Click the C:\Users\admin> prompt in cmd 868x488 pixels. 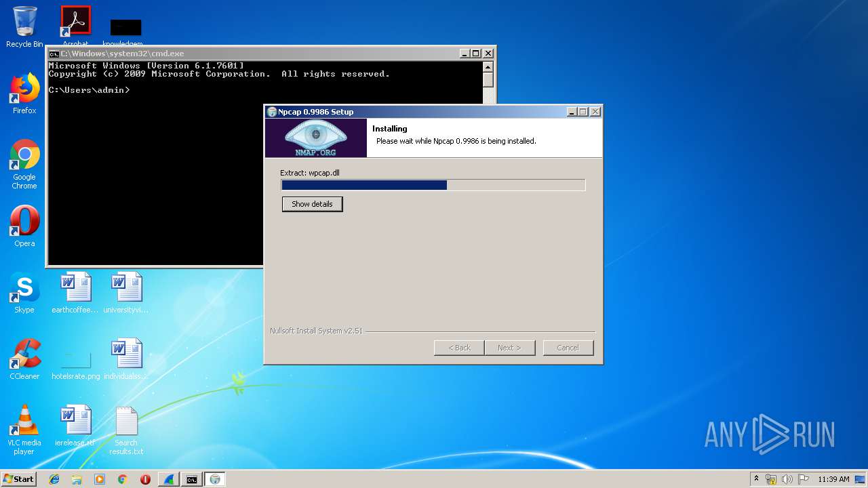pyautogui.click(x=89, y=90)
